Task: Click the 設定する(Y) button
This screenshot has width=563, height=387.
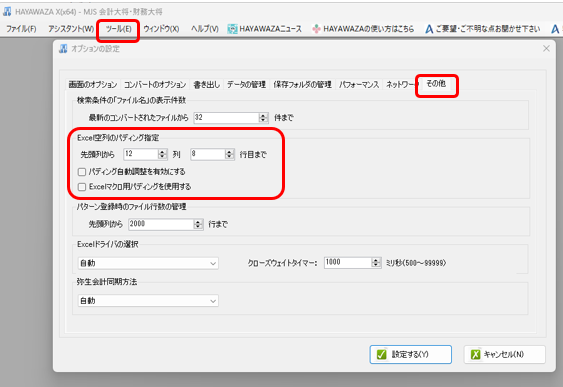Action: point(411,354)
